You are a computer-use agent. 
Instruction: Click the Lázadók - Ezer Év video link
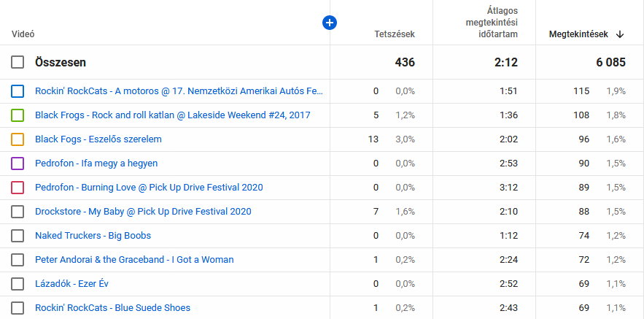(x=71, y=284)
